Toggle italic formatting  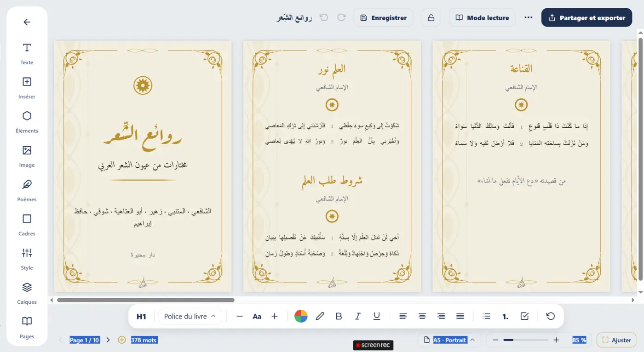tap(358, 316)
